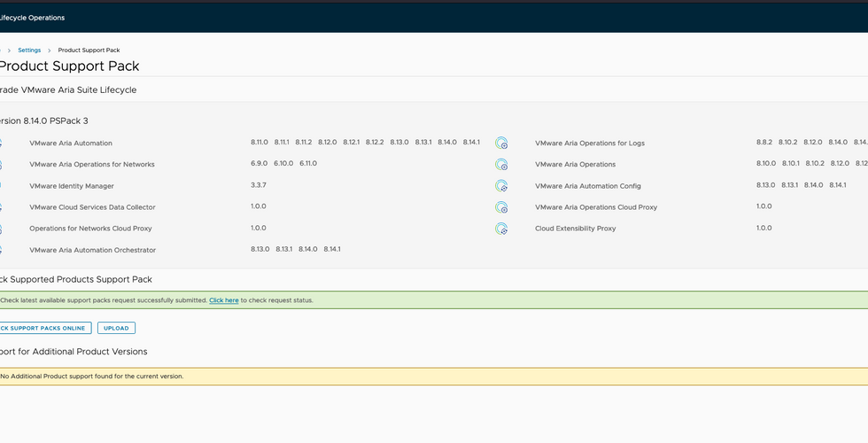The width and height of the screenshot is (868, 443).
Task: Click version 6.10.0 for Operations for Networks
Action: pos(283,163)
